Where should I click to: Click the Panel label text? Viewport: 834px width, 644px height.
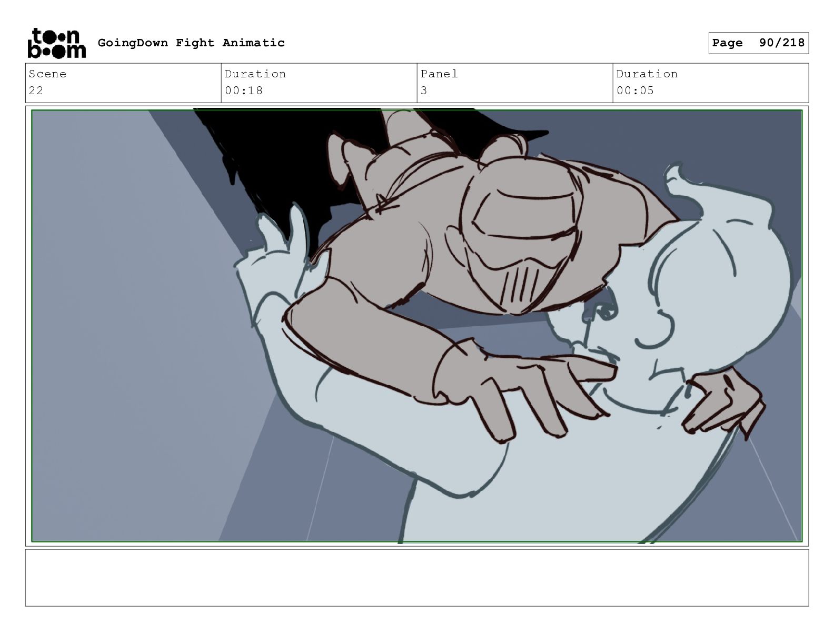coord(439,74)
